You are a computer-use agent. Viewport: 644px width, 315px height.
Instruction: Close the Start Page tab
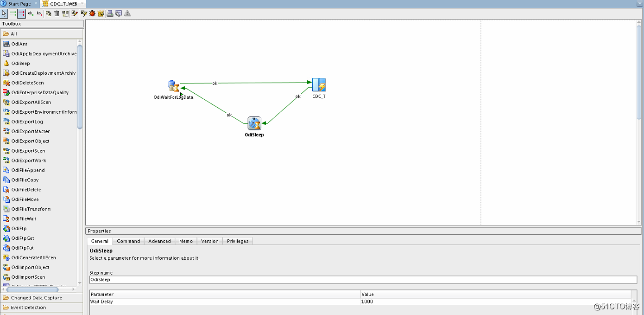pyautogui.click(x=36, y=3)
